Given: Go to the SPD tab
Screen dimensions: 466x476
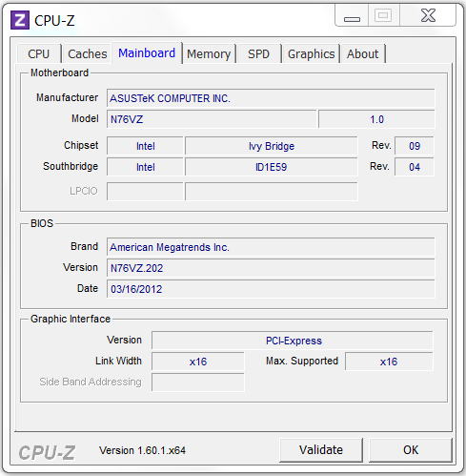Looking at the screenshot, I should click(258, 53).
